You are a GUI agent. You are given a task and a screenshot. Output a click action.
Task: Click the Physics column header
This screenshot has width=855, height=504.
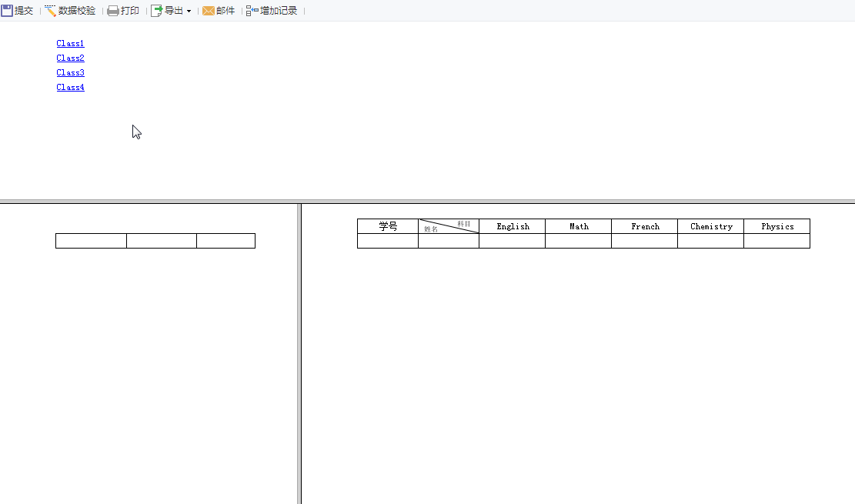(x=777, y=226)
